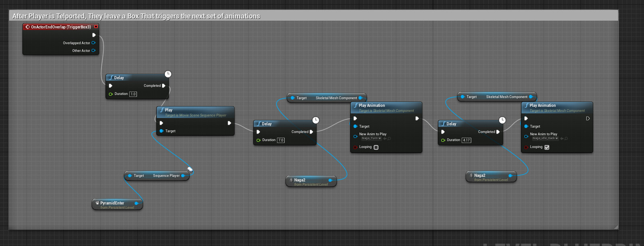644x246 pixels.
Task: Click the browse magnifier icon next to Naga_Turn
Action: (x=389, y=139)
